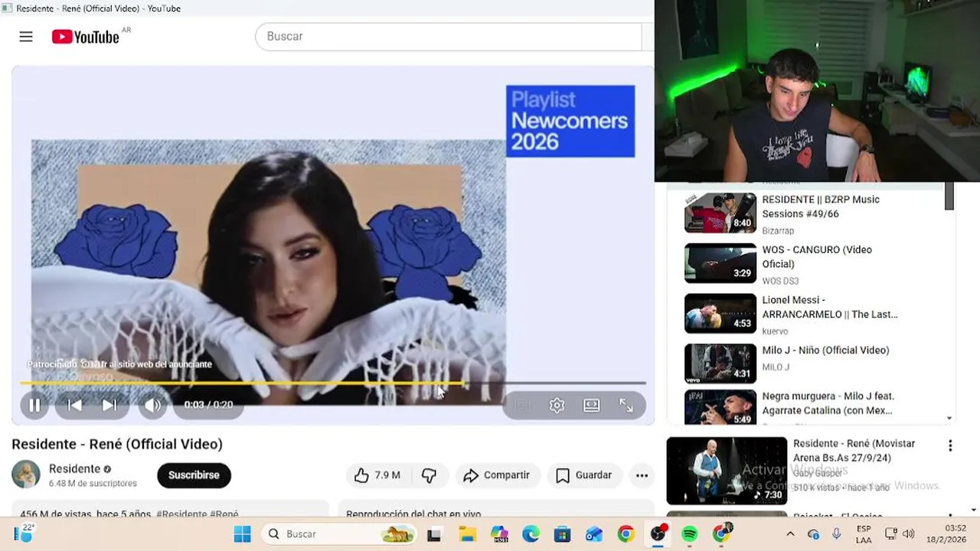Open the volume tray icon
The image size is (980, 551).
909,534
